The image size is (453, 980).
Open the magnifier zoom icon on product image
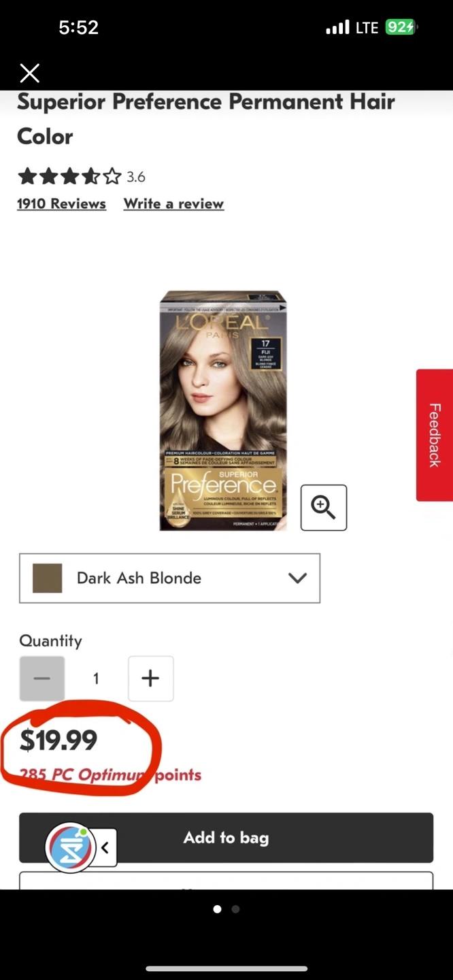point(324,508)
